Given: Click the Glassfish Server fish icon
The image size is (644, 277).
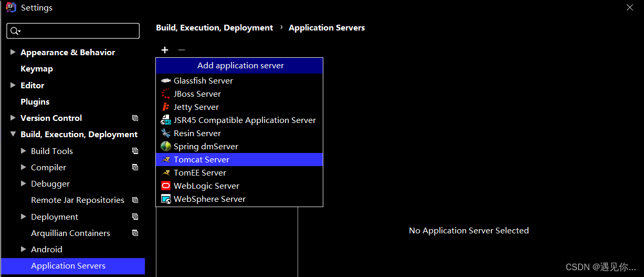Looking at the screenshot, I should coord(166,81).
